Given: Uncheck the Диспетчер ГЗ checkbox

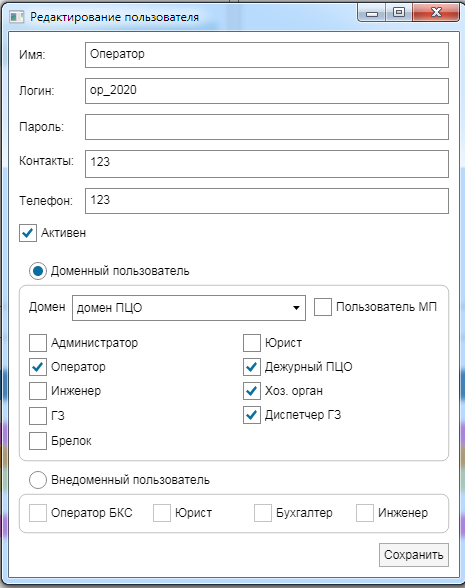Looking at the screenshot, I should (x=252, y=415).
